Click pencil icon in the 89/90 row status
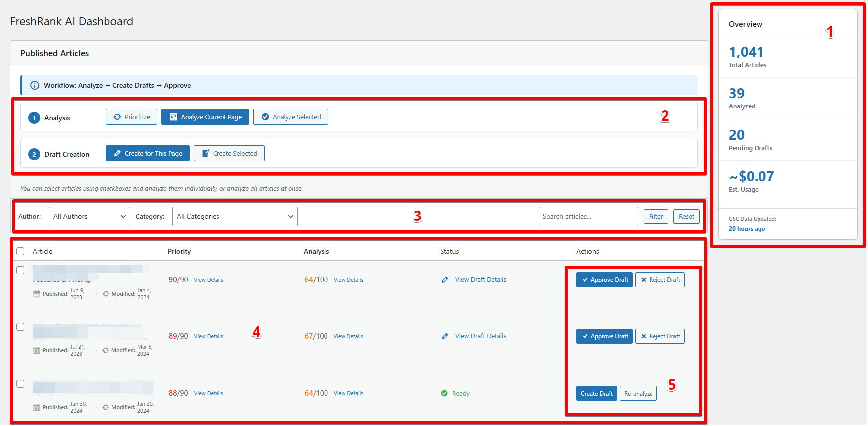Screen dimensions: 868x426 click(x=445, y=336)
